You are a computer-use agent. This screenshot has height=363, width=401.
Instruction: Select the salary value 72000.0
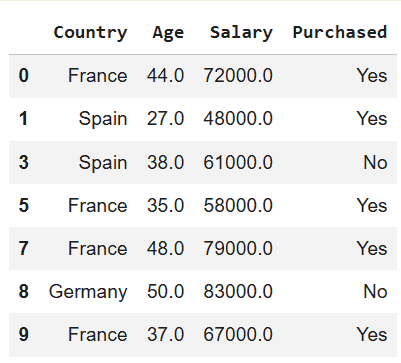(x=238, y=75)
